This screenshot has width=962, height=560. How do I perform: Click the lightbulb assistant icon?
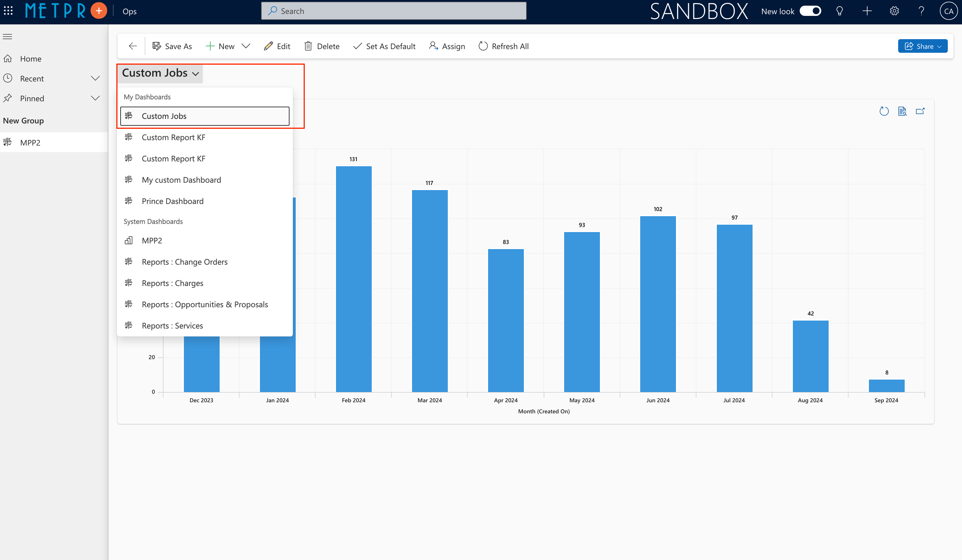click(839, 11)
